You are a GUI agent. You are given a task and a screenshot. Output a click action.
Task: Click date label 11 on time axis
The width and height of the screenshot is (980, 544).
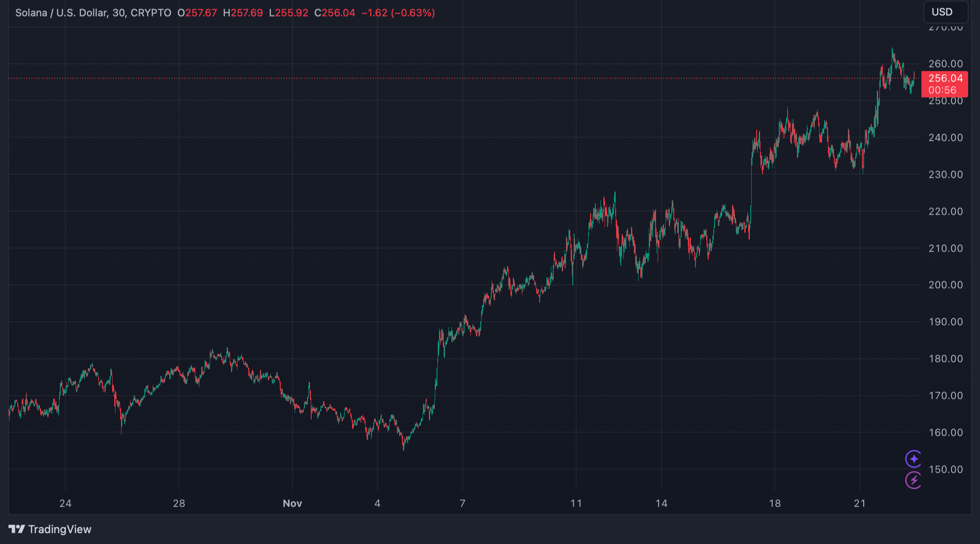point(576,503)
